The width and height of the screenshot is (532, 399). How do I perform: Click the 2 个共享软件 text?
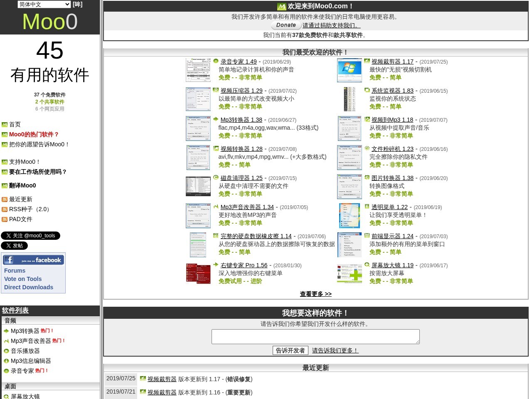[50, 102]
